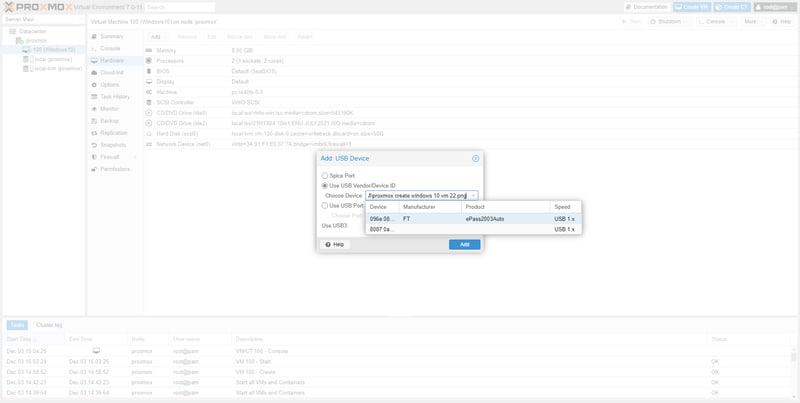The image size is (800, 403).
Task: Open the Replication icon in the sidebar
Action: [x=94, y=132]
